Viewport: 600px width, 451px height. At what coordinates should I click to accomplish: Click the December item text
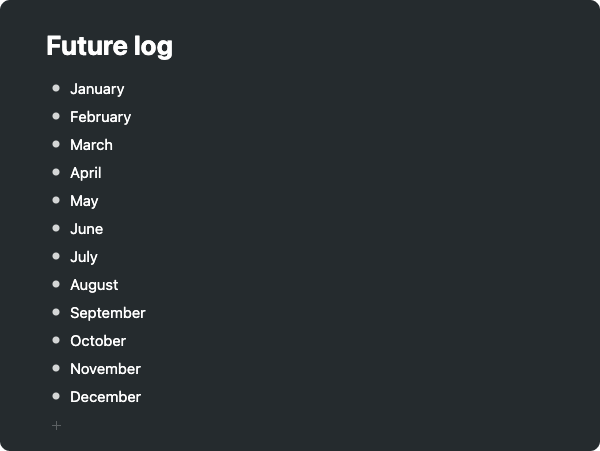pos(106,397)
